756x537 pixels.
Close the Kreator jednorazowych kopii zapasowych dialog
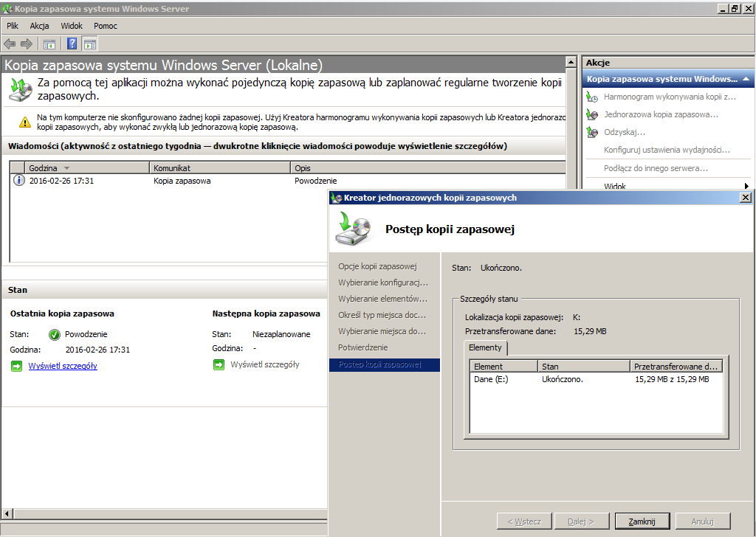pyautogui.click(x=746, y=198)
